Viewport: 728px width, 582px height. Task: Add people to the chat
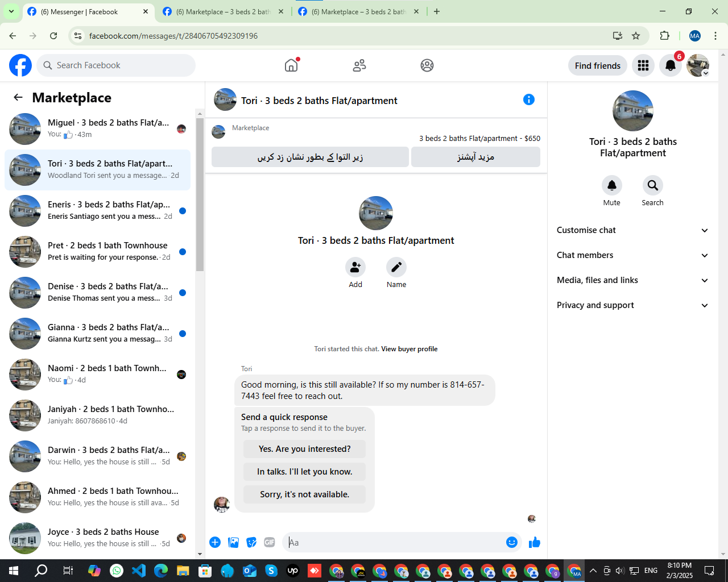(x=355, y=267)
